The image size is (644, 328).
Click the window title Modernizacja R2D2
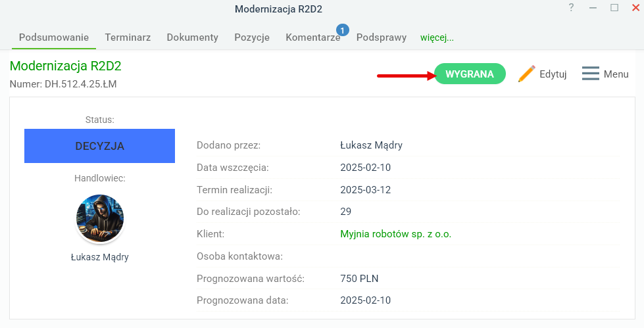tap(278, 9)
